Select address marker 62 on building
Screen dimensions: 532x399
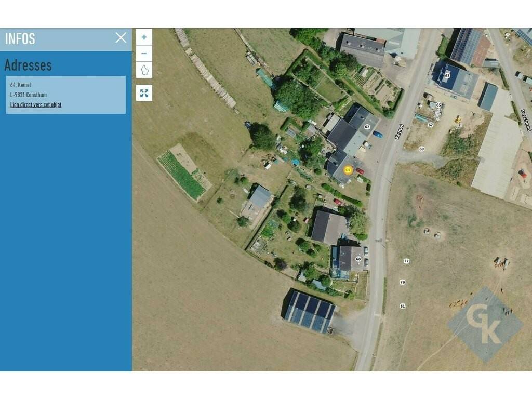coord(367,127)
